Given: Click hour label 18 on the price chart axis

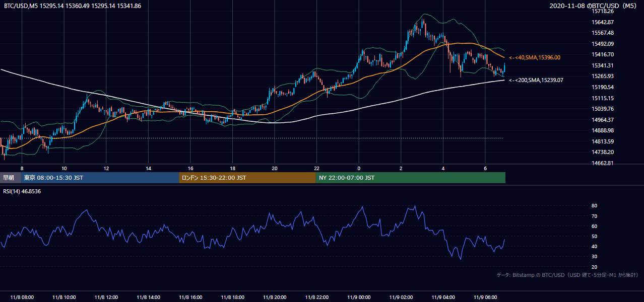Looking at the screenshot, I should (x=233, y=168).
